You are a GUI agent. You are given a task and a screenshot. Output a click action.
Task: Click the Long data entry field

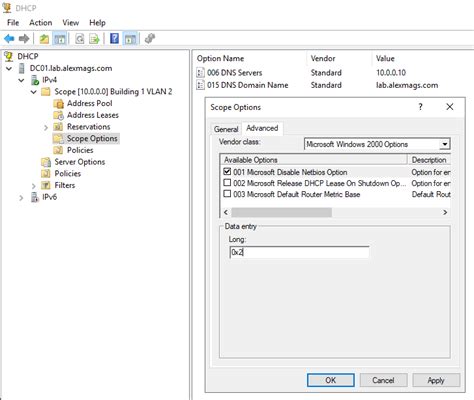tap(299, 252)
